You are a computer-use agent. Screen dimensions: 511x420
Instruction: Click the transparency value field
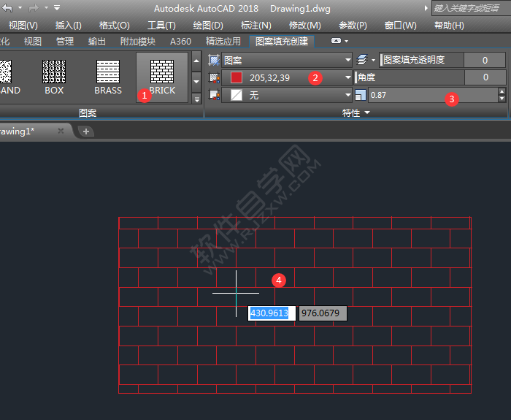pyautogui.click(x=485, y=60)
